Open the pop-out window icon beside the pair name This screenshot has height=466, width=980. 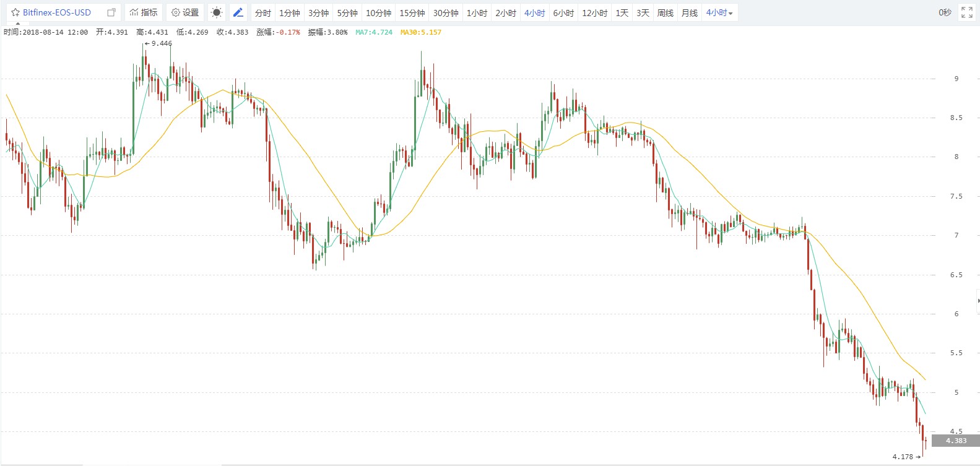coord(111,12)
